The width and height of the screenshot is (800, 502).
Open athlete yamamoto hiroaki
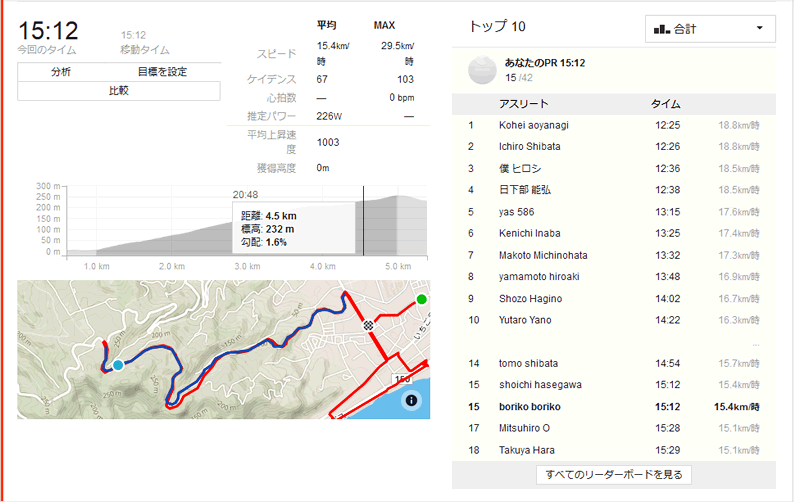coord(539,277)
